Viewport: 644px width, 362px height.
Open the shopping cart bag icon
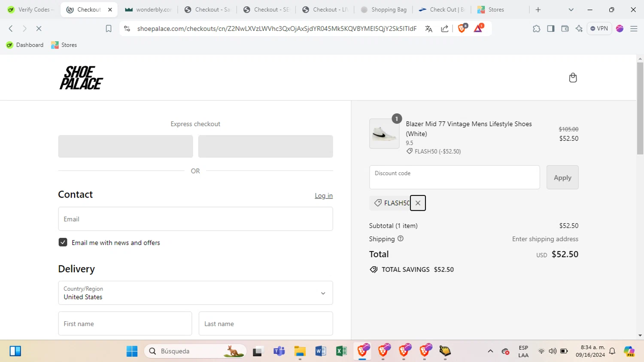click(x=573, y=78)
